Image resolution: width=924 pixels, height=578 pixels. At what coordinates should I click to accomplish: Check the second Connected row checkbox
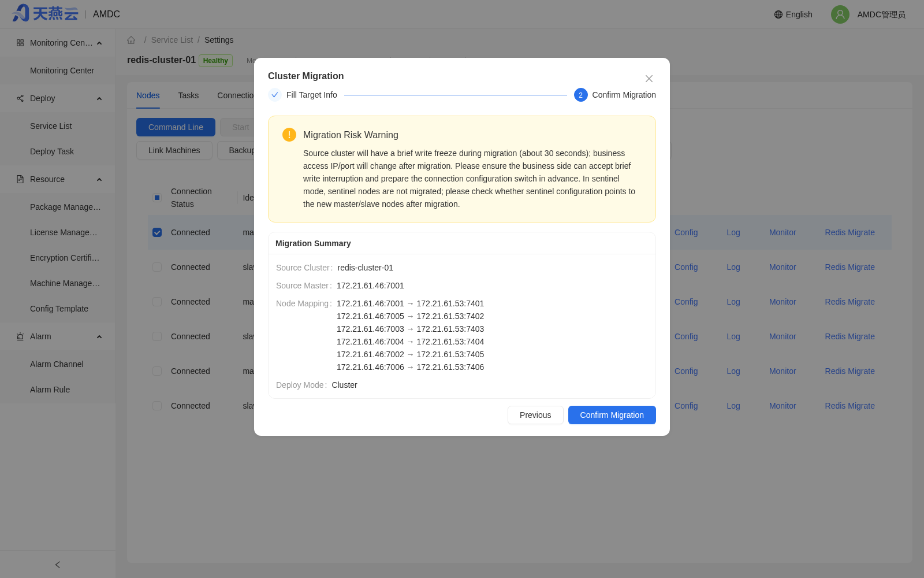pyautogui.click(x=157, y=267)
